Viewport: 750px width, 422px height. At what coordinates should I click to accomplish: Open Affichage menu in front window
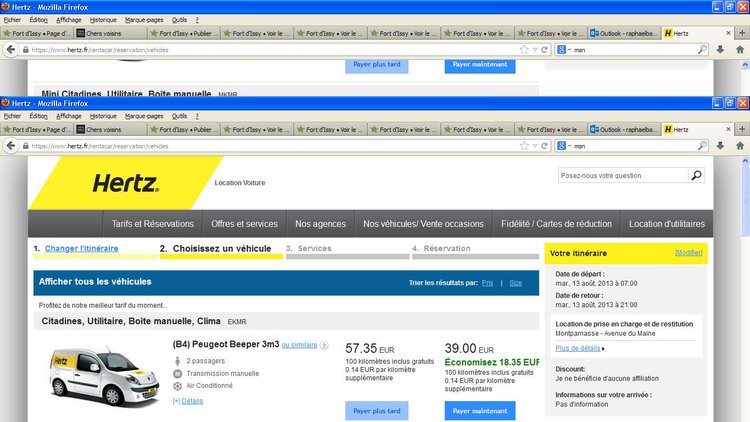click(68, 116)
